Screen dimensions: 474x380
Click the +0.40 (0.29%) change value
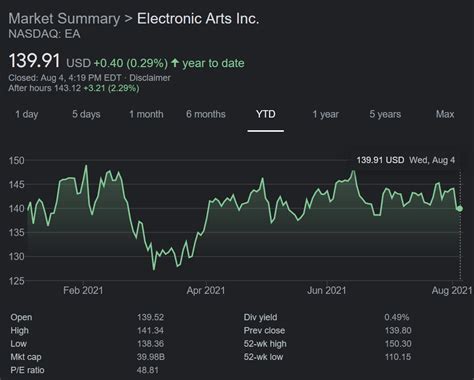(131, 63)
